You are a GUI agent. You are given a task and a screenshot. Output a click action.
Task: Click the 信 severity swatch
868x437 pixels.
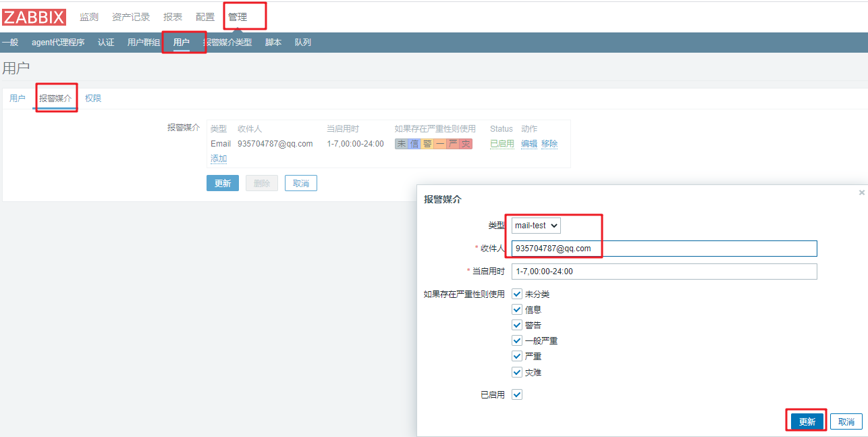(x=414, y=144)
